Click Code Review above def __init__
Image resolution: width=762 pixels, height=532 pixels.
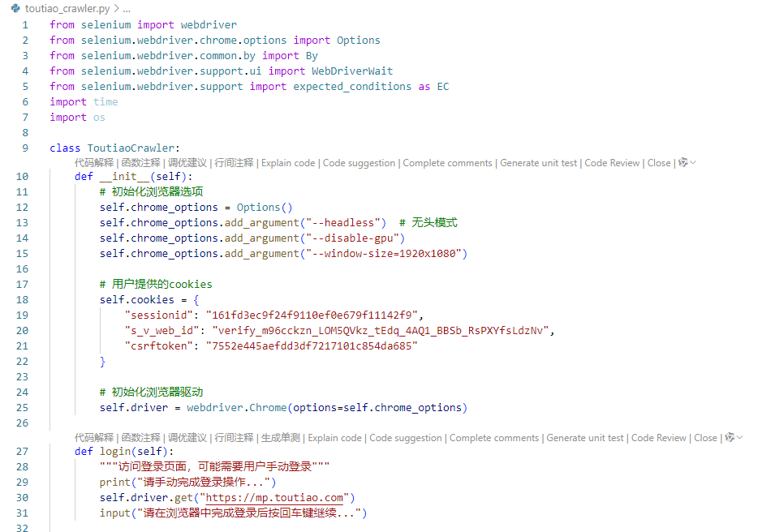612,163
